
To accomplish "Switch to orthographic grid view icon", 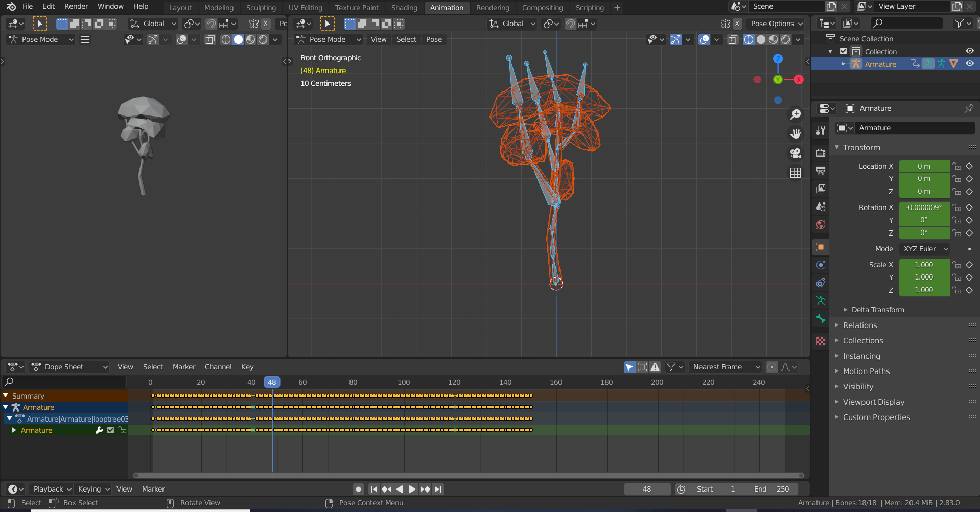I will point(796,173).
